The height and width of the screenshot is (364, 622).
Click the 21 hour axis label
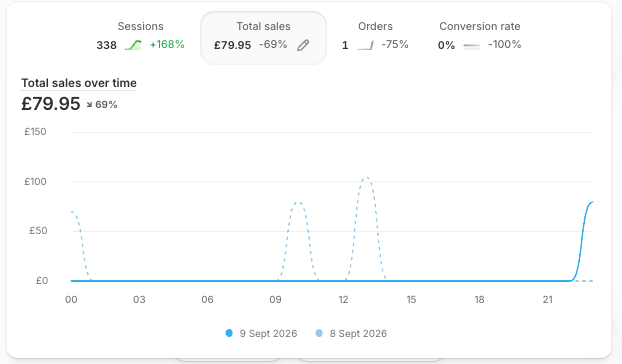(547, 300)
